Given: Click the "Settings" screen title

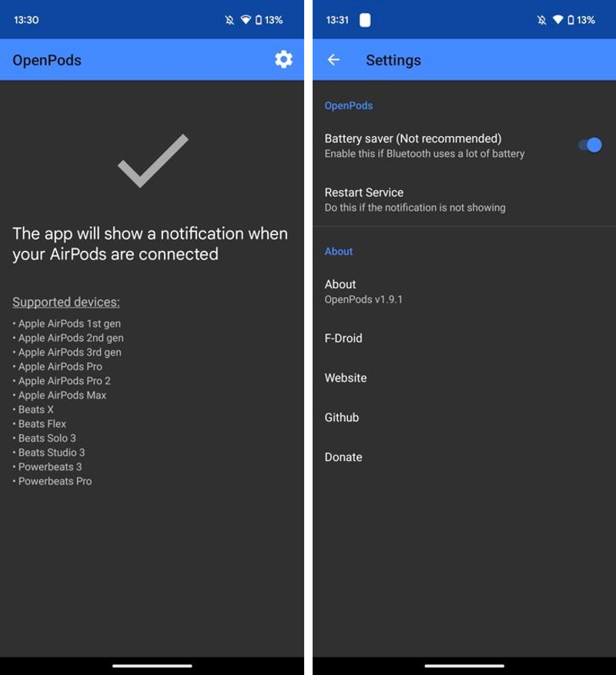Looking at the screenshot, I should click(393, 60).
